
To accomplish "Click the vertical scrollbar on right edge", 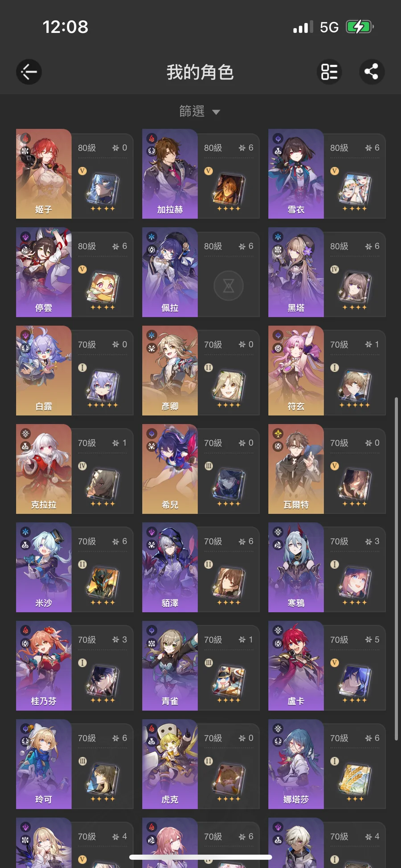I will (396, 569).
